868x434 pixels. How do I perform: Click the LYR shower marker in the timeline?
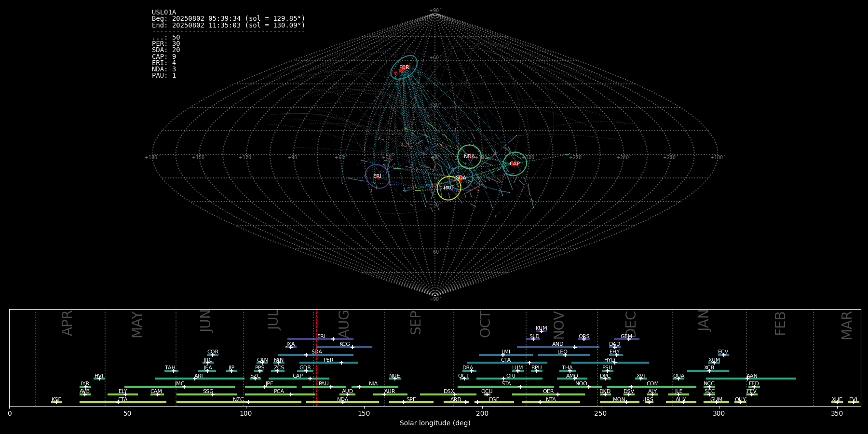click(x=85, y=387)
